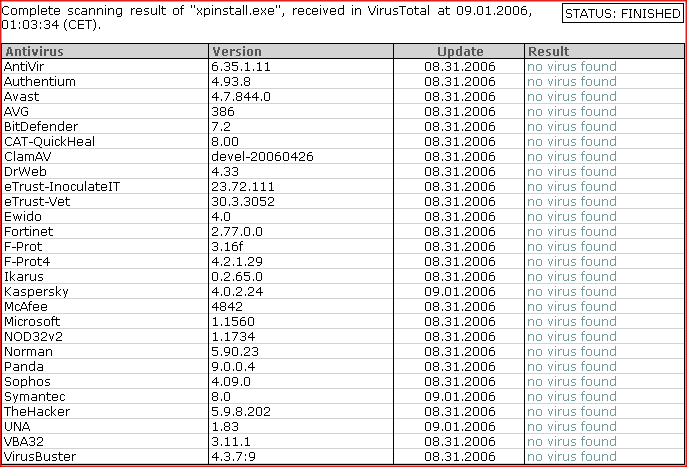Select the BitDefender antivirus name
Screen dimensions: 687x467
point(41,127)
